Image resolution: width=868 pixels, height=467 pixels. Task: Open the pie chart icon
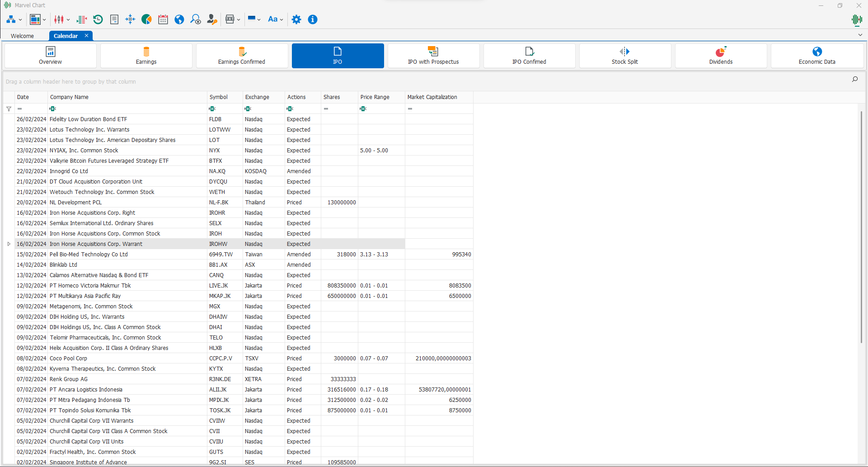[146, 19]
